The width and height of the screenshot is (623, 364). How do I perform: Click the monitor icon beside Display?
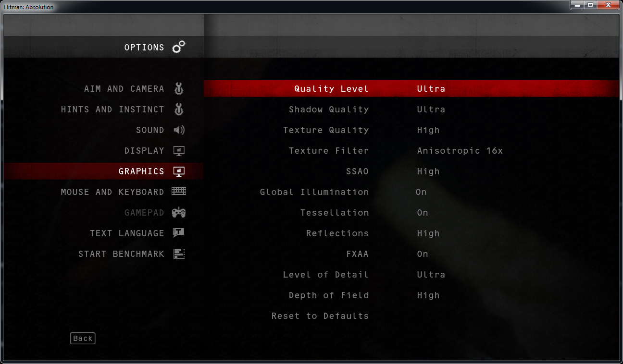point(179,151)
